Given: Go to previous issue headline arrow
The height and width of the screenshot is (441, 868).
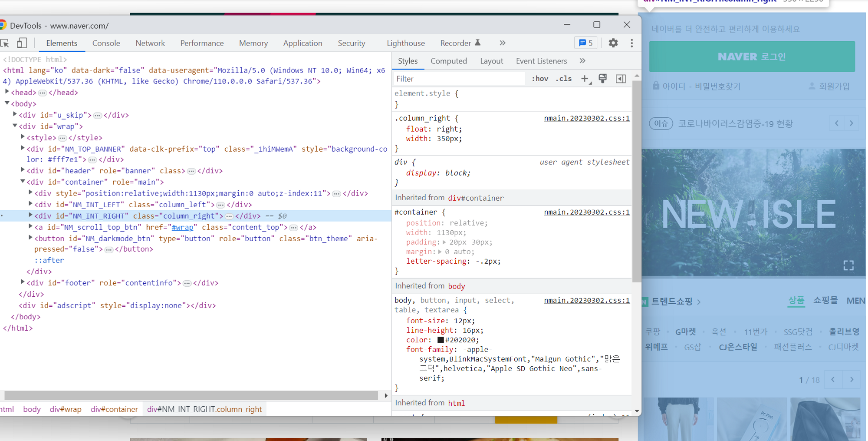Looking at the screenshot, I should 837,123.
